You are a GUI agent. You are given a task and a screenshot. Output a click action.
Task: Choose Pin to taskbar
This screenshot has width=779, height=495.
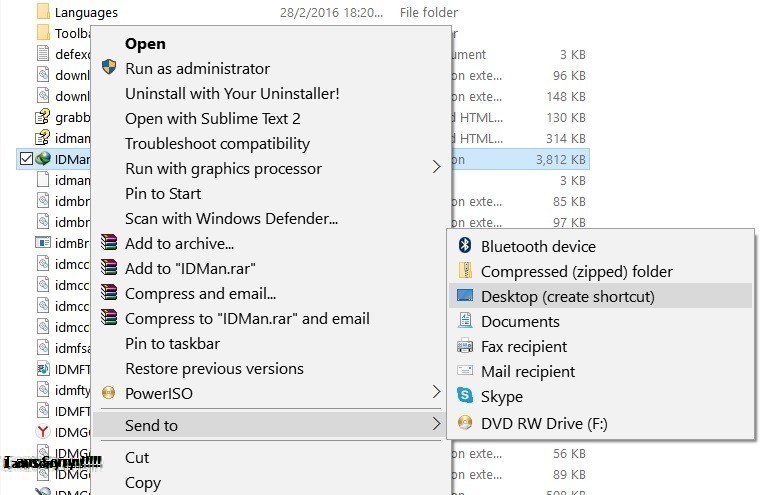[172, 343]
